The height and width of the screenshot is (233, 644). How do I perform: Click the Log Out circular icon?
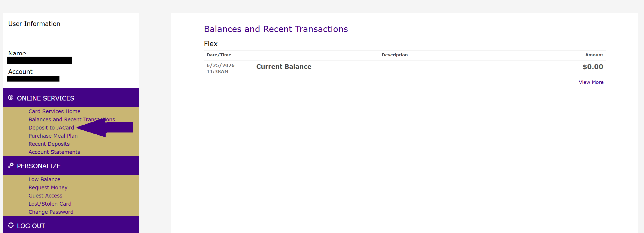point(11,225)
